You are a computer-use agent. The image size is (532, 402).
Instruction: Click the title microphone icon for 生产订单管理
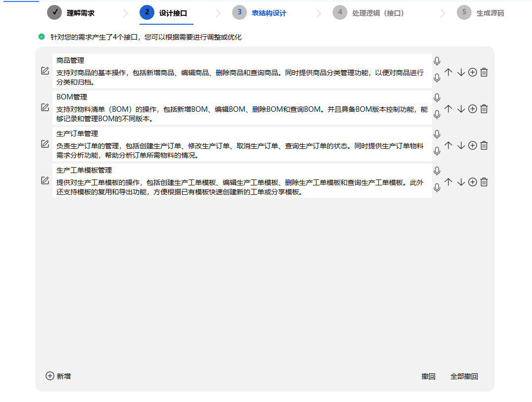pyautogui.click(x=437, y=134)
